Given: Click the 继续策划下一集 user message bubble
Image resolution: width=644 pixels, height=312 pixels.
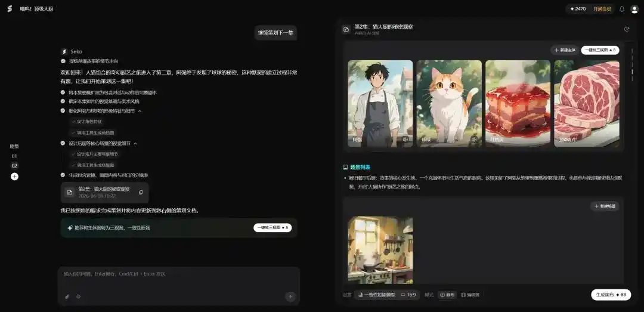Looking at the screenshot, I should click(x=275, y=33).
